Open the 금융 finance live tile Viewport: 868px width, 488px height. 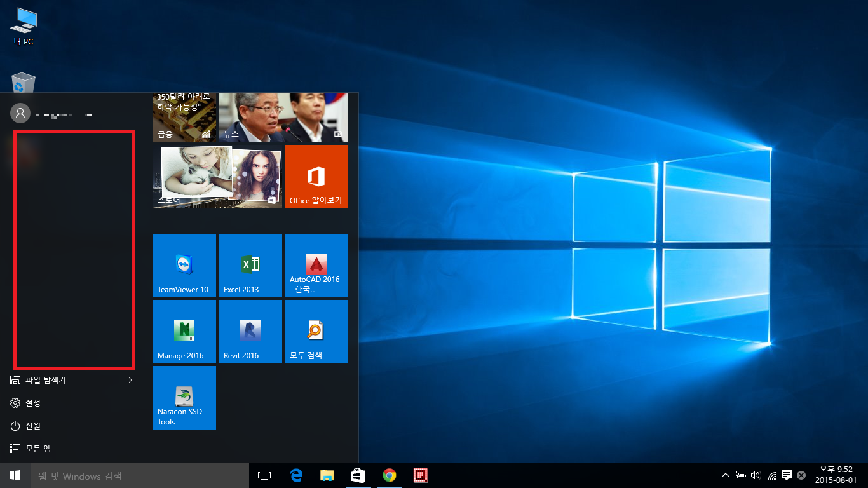pyautogui.click(x=184, y=117)
